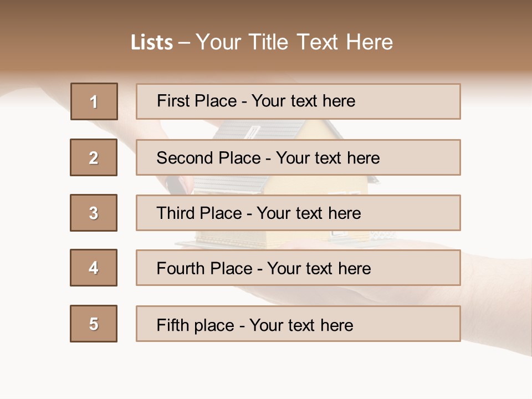Viewport: 532px width, 399px height.
Task: Click the words 'Your text here' in first row
Action: pos(303,101)
